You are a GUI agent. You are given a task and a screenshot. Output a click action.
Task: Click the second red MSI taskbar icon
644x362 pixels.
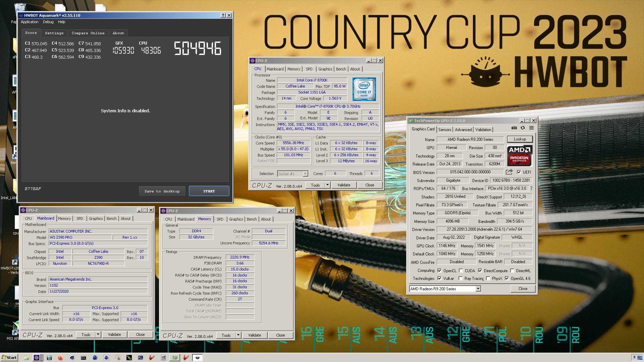[x=186, y=358]
